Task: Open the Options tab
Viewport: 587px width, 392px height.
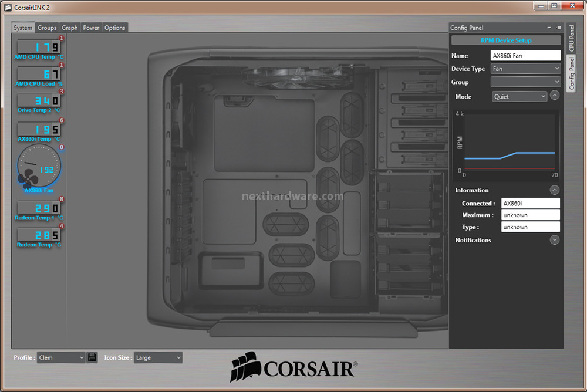Action: [114, 28]
